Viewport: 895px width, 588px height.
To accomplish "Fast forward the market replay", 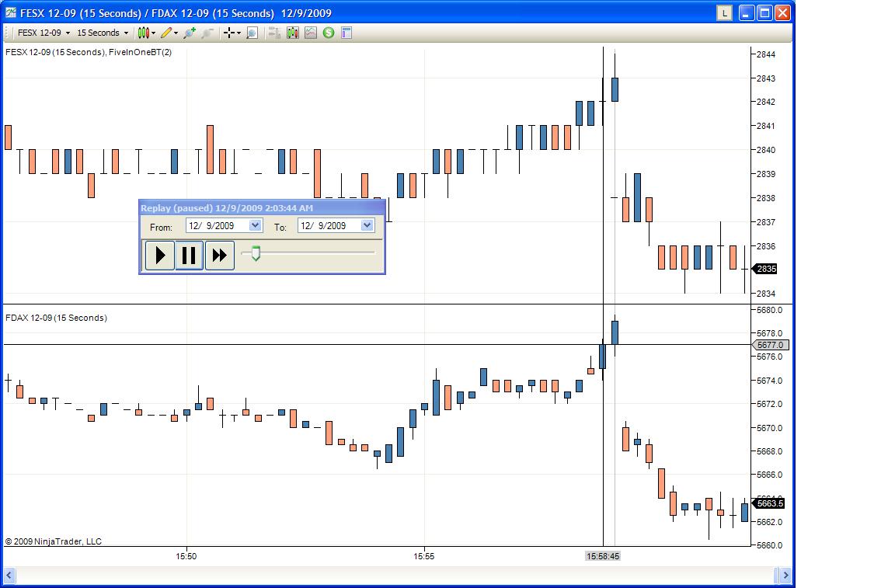I will click(x=219, y=256).
